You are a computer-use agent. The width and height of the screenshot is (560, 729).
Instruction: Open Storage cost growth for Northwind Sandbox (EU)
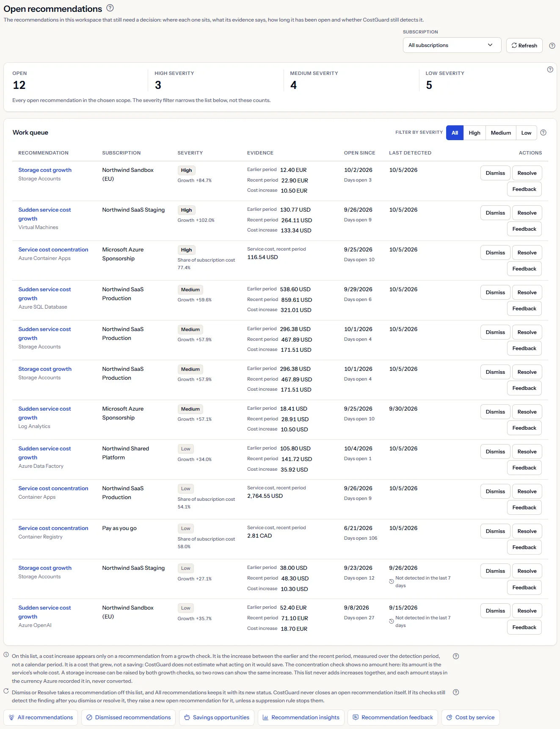tap(45, 170)
